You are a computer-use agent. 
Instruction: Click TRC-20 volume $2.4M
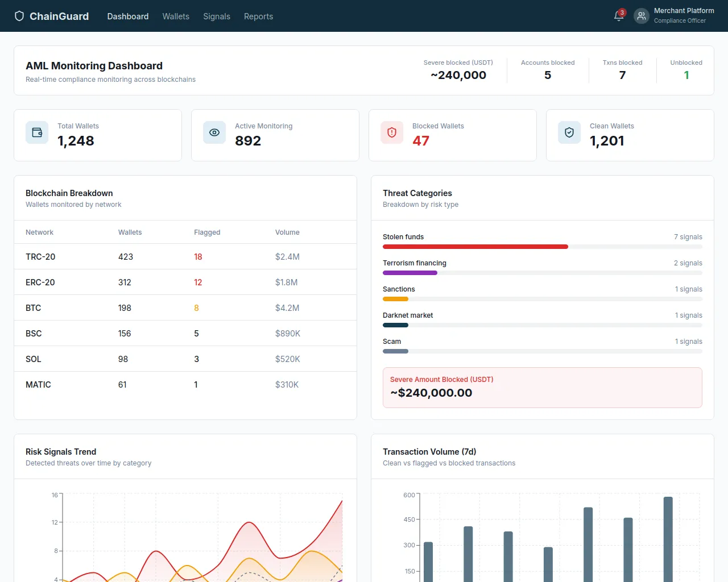pyautogui.click(x=287, y=257)
